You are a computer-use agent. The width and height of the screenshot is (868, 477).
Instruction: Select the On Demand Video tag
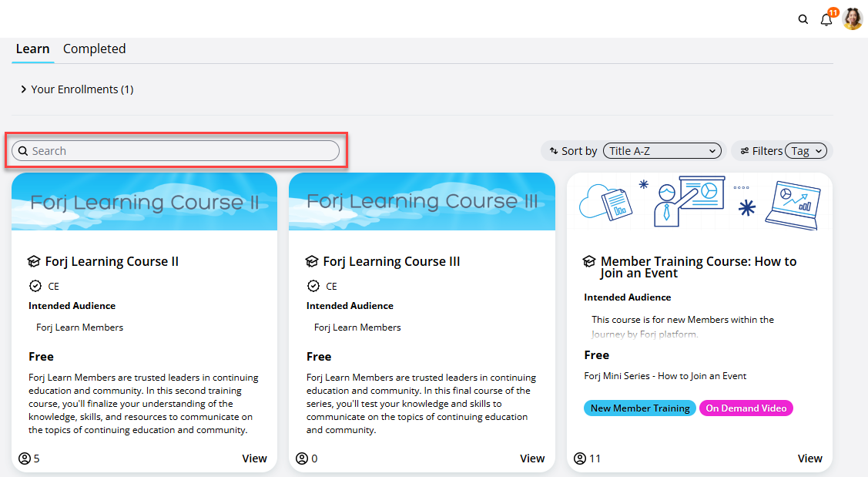(746, 408)
